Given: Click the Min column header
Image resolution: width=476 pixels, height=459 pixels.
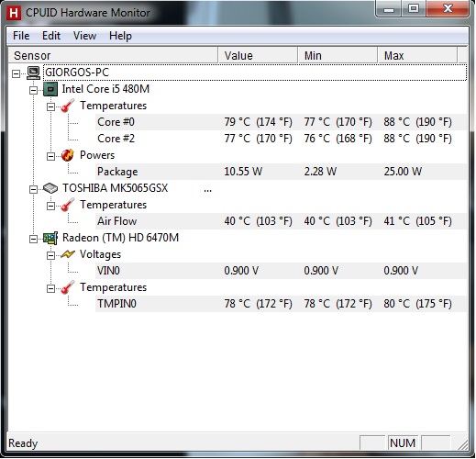Looking at the screenshot, I should coord(338,55).
